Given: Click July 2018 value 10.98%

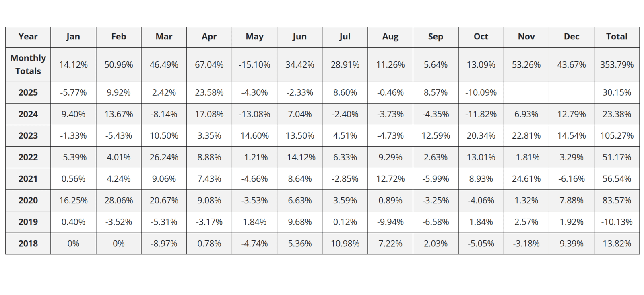Looking at the screenshot, I should [x=345, y=244].
